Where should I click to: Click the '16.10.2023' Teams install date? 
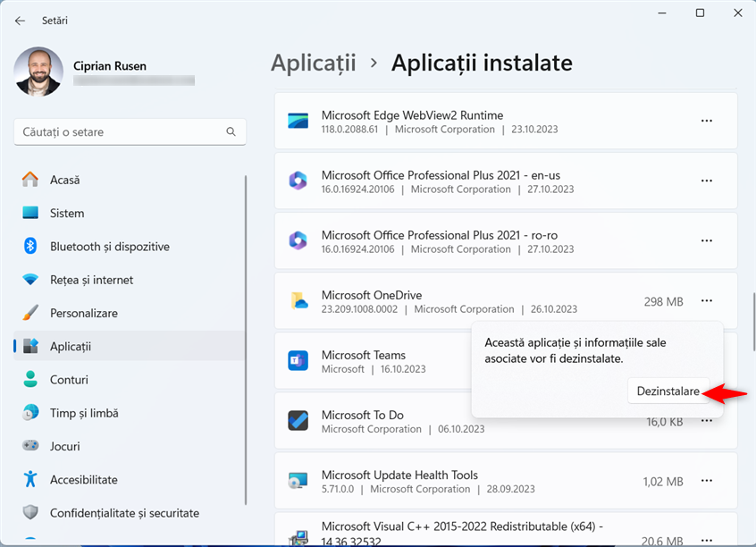click(x=403, y=369)
